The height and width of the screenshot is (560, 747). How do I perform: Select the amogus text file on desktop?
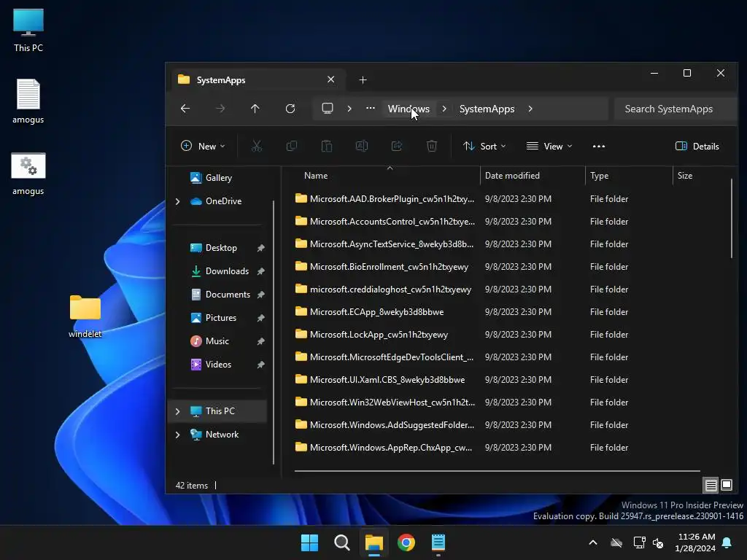(x=28, y=101)
